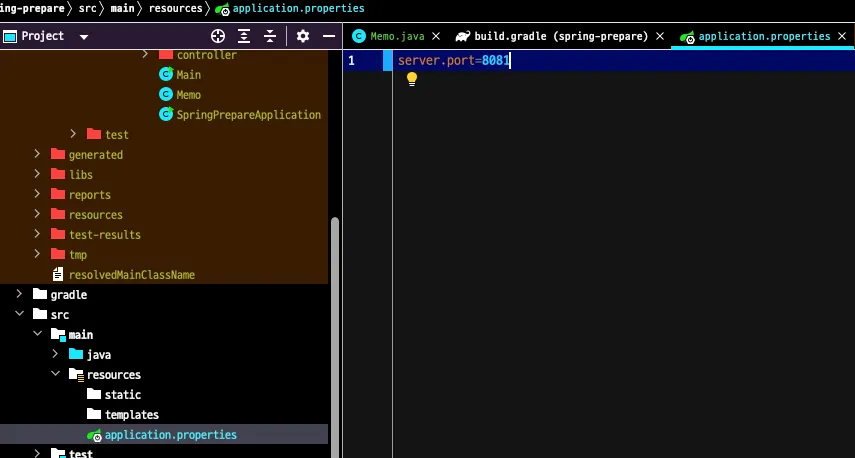Close the Memo.java tab
The image size is (855, 458).
coord(436,37)
